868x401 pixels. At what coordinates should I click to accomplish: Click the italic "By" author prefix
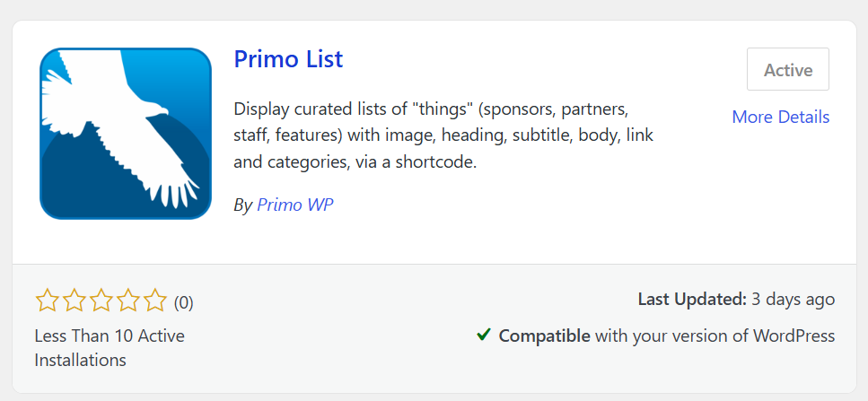[243, 205]
